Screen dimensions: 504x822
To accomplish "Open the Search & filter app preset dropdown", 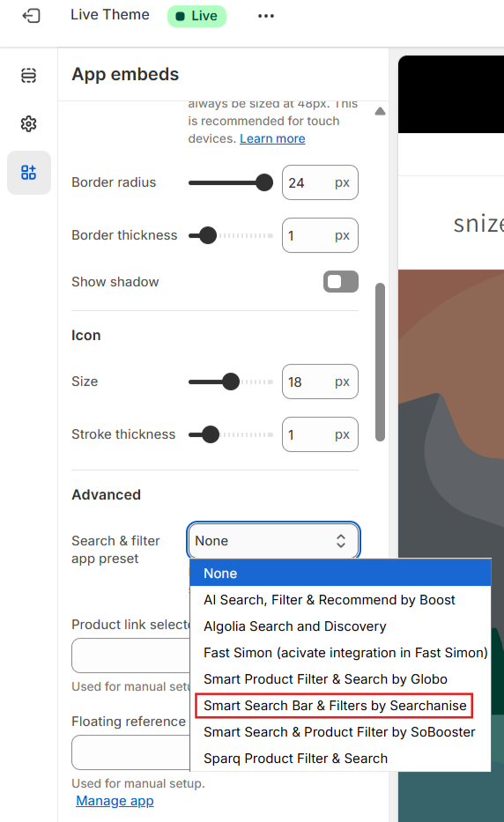I will point(273,540).
